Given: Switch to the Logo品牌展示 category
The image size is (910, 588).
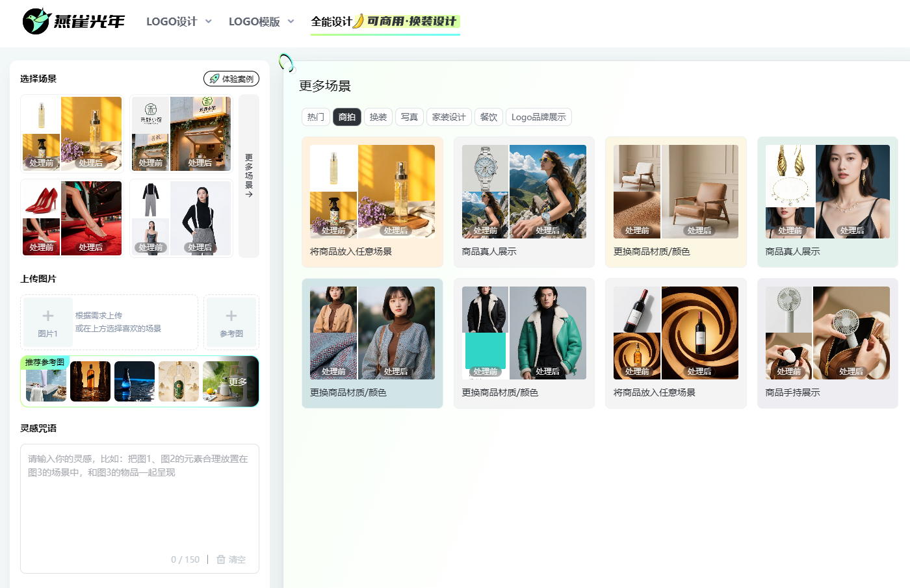Looking at the screenshot, I should [x=538, y=117].
